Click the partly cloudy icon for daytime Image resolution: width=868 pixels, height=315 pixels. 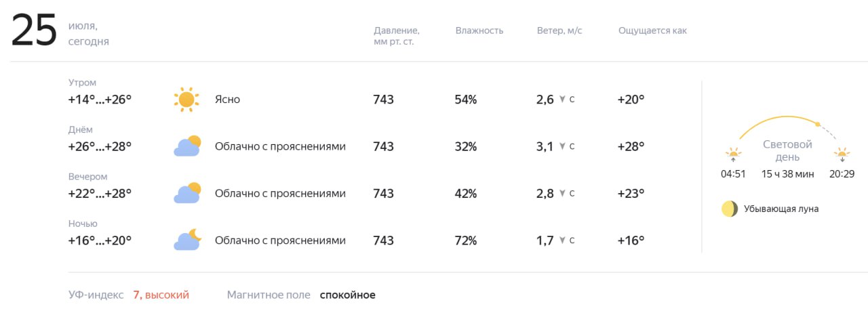pyautogui.click(x=187, y=146)
